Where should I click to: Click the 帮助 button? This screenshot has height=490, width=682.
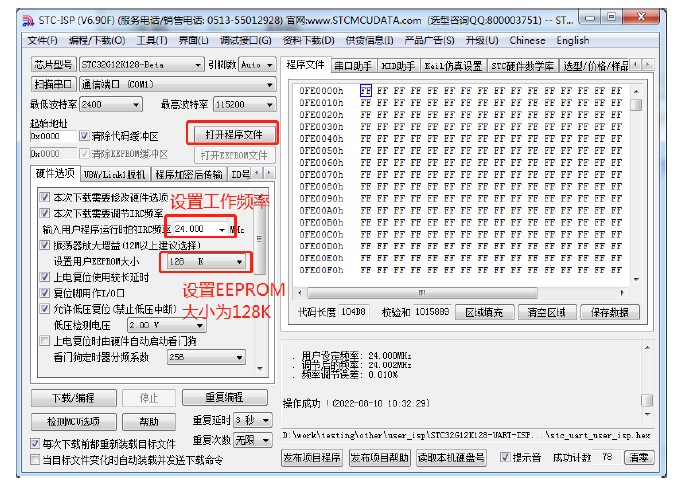pyautogui.click(x=149, y=421)
